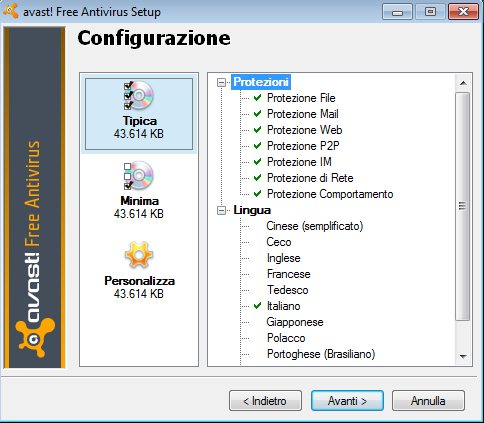Uncheck the Italiano language checkmark
Image resolution: width=484 pixels, height=423 pixels.
tap(257, 306)
